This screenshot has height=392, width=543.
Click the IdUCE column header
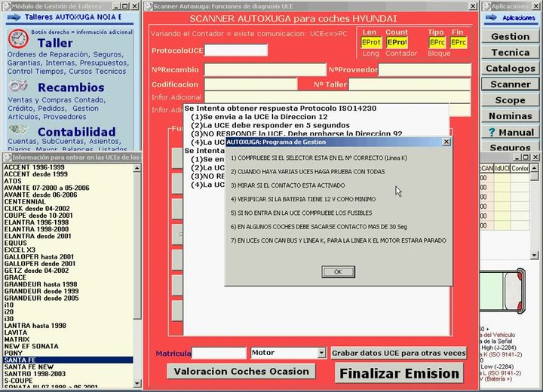(x=502, y=168)
